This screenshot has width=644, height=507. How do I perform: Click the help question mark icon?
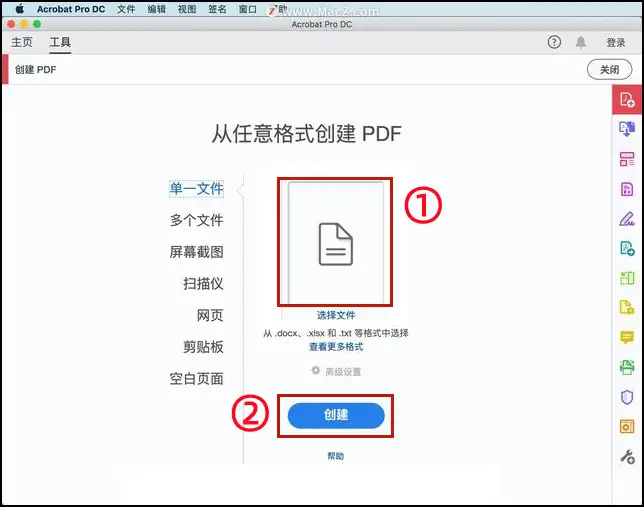tap(554, 42)
